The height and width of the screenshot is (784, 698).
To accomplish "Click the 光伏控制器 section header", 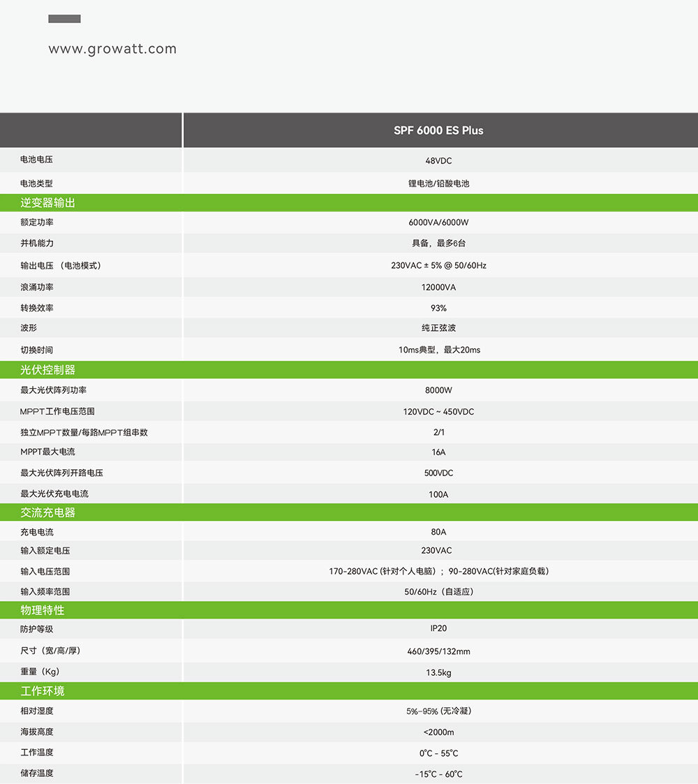I will coord(48,370).
